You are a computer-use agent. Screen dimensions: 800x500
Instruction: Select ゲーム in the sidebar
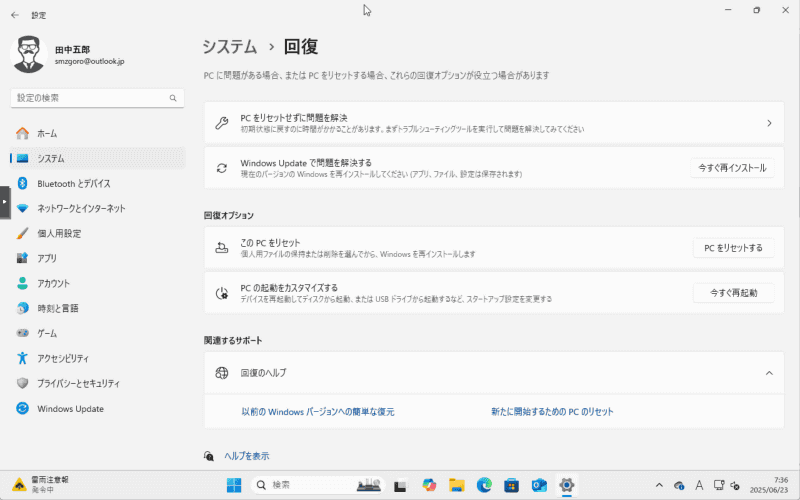coord(97,334)
